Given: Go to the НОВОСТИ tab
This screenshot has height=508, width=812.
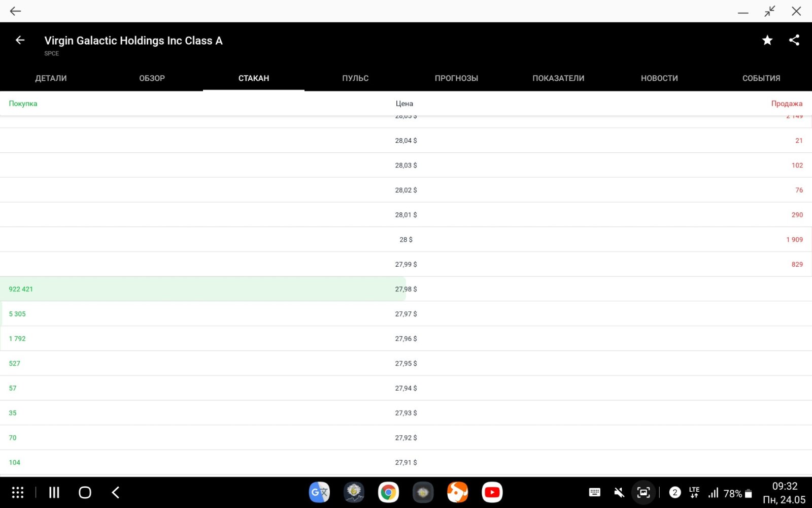Looking at the screenshot, I should 660,78.
